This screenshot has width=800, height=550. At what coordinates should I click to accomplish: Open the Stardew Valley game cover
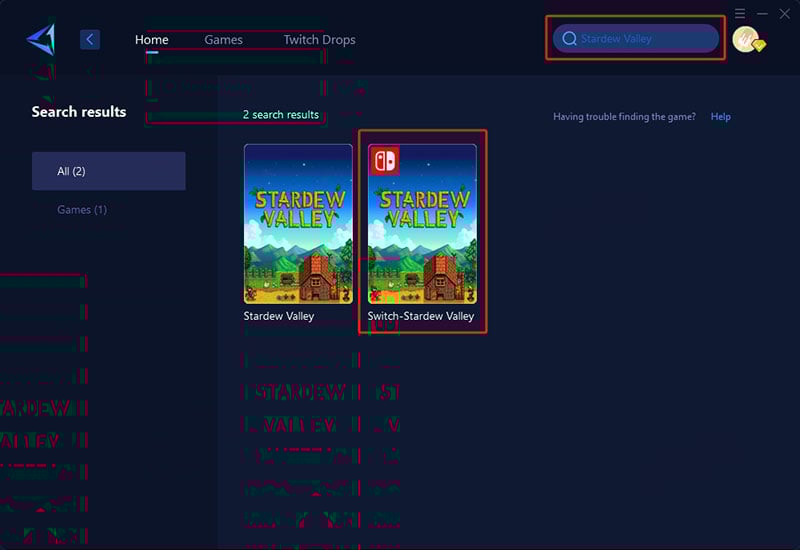click(298, 224)
